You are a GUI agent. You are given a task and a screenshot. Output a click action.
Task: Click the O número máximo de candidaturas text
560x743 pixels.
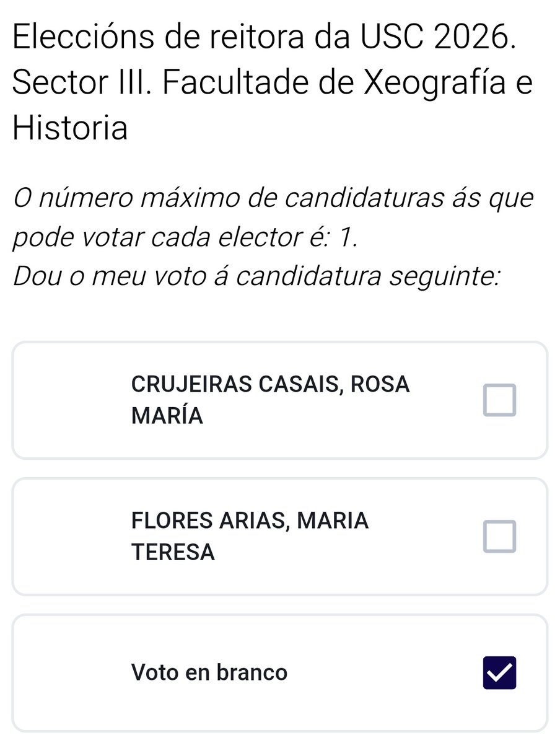[x=273, y=198]
